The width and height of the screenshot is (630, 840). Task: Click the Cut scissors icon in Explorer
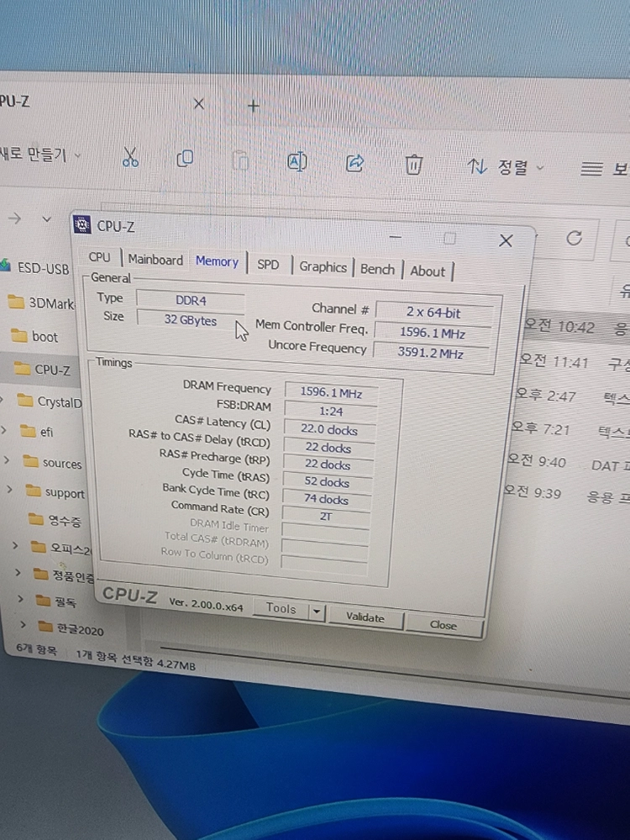[x=130, y=156]
